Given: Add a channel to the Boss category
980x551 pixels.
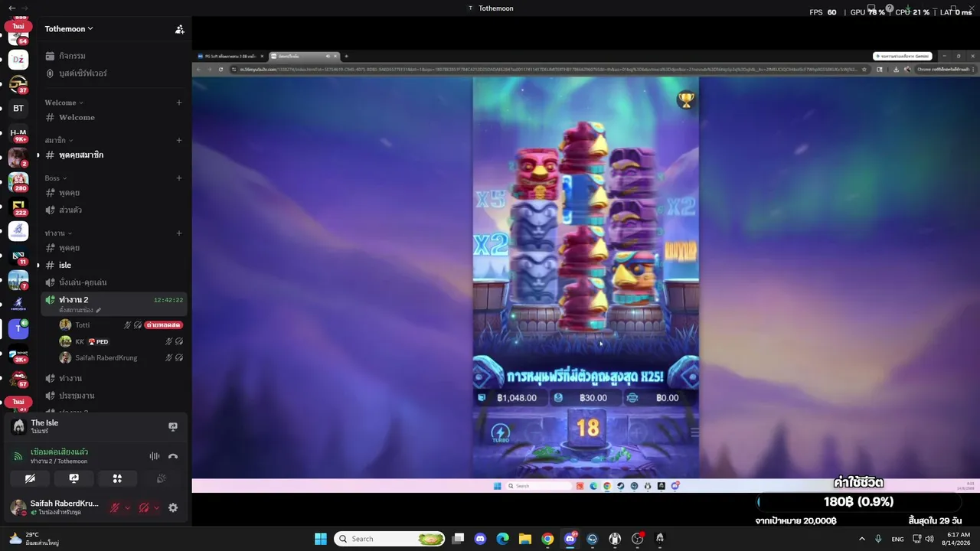Looking at the screenshot, I should [x=179, y=178].
